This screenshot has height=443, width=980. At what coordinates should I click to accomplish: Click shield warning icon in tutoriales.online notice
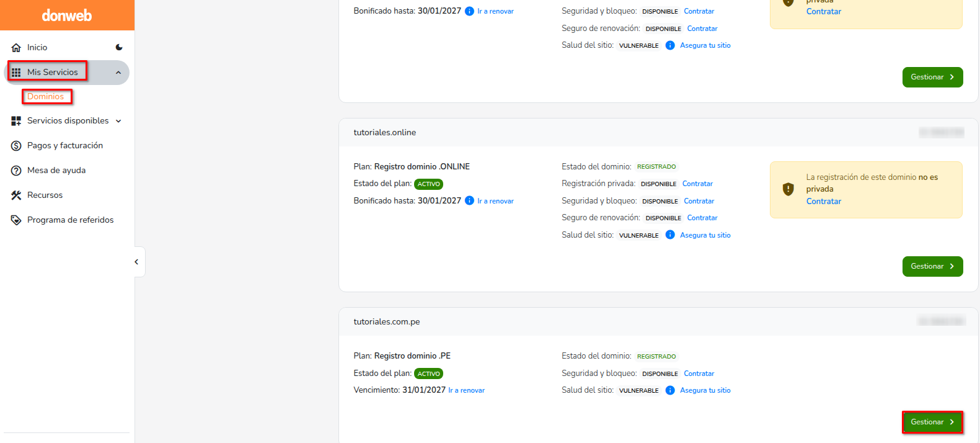pos(788,189)
